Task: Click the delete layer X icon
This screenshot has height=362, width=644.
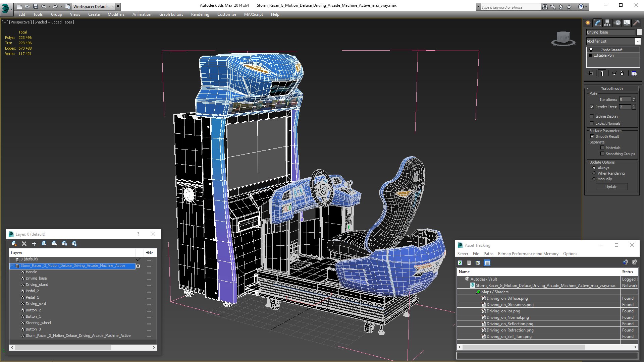Action: (24, 244)
